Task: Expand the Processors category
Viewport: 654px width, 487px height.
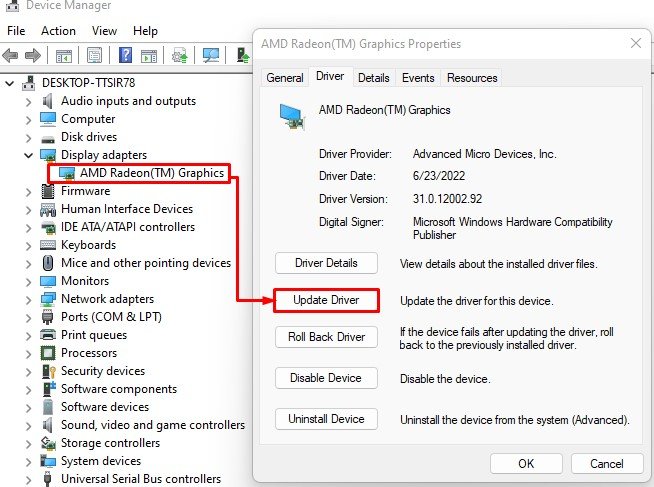Action: coord(28,353)
